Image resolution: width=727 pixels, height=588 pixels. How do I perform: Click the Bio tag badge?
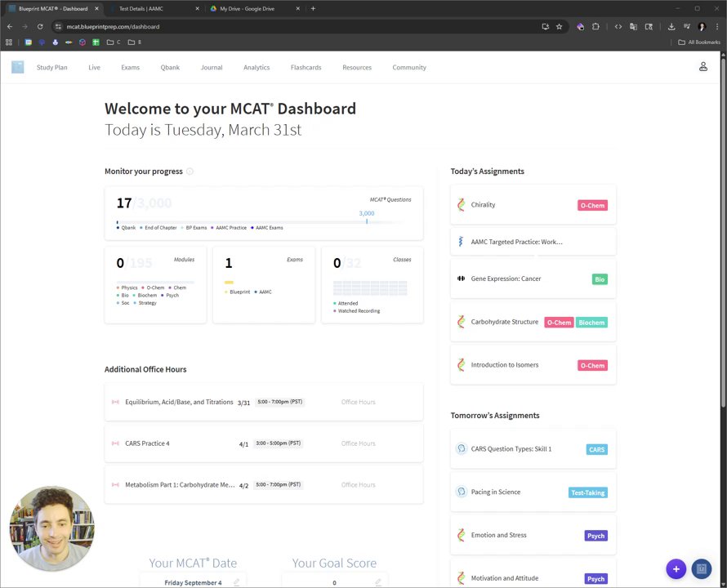[600, 279]
